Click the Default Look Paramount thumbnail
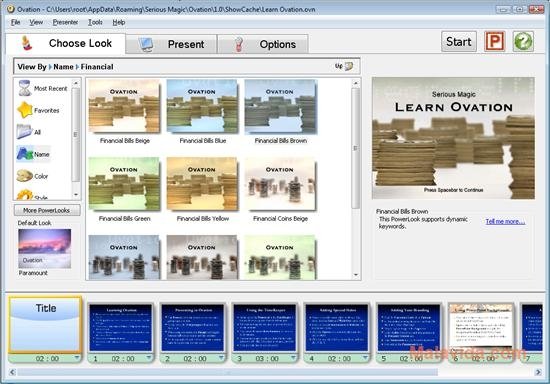Image resolution: width=550 pixels, height=384 pixels. click(x=45, y=249)
